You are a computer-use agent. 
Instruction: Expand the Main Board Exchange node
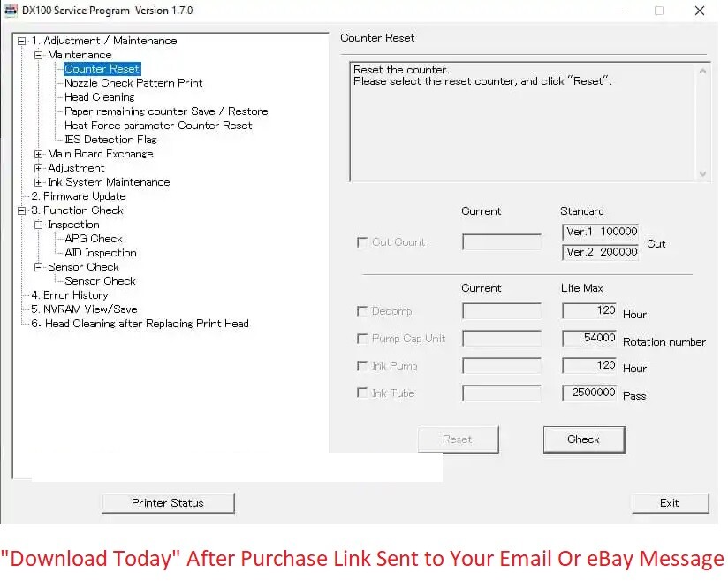pos(39,154)
